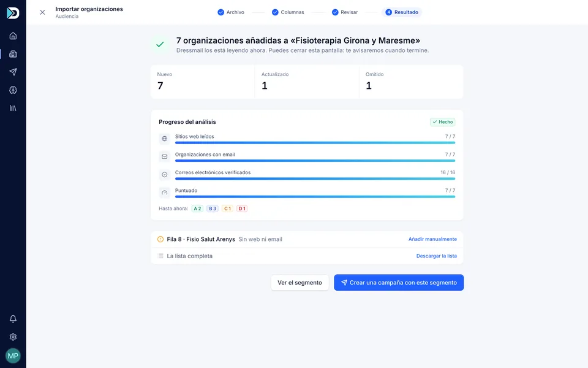
Task: Click Descargar la lista link
Action: click(x=437, y=256)
